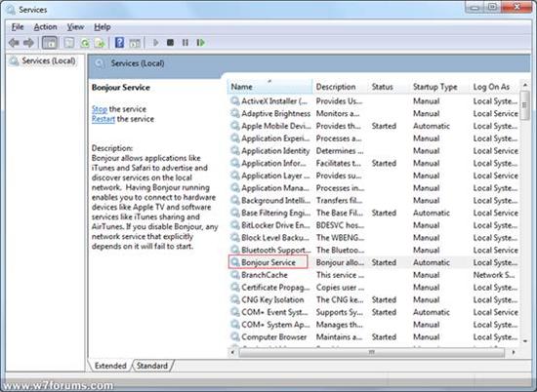This screenshot has height=392, width=537.
Task: Click the Start Service play icon
Action: tap(156, 43)
